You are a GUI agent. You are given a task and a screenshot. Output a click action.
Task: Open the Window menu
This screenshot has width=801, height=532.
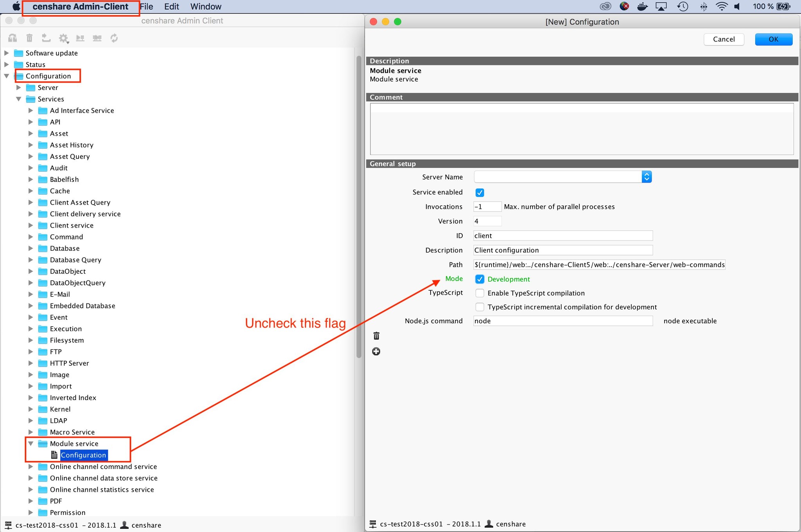(206, 7)
